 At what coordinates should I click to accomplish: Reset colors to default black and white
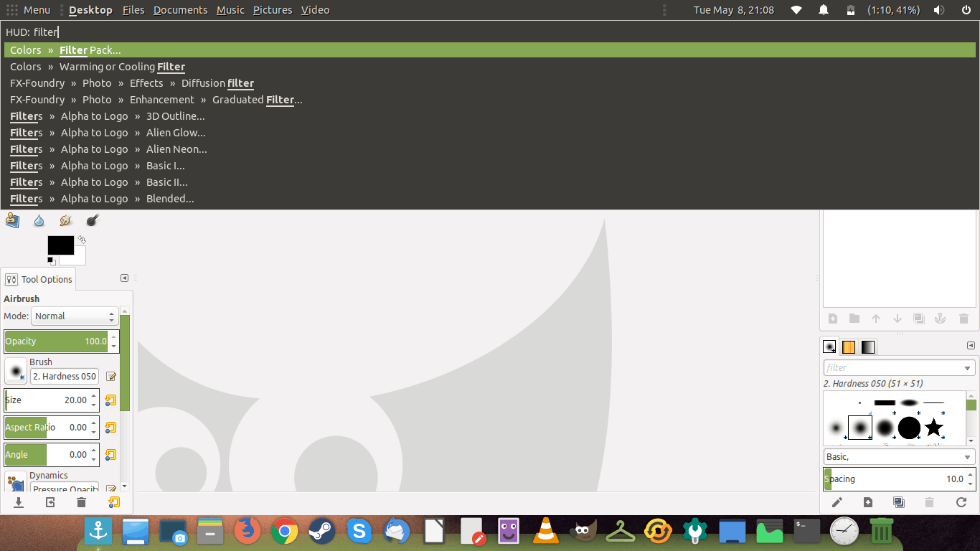(x=52, y=260)
